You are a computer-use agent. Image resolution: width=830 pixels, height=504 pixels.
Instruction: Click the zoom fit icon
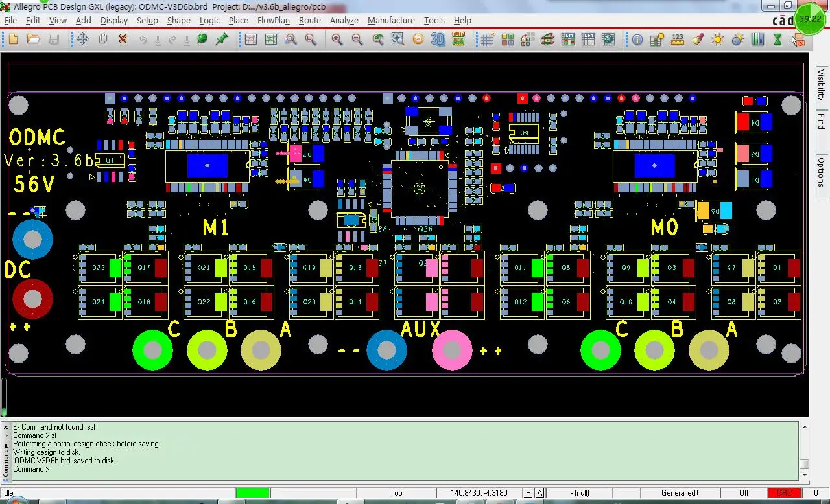coord(397,40)
